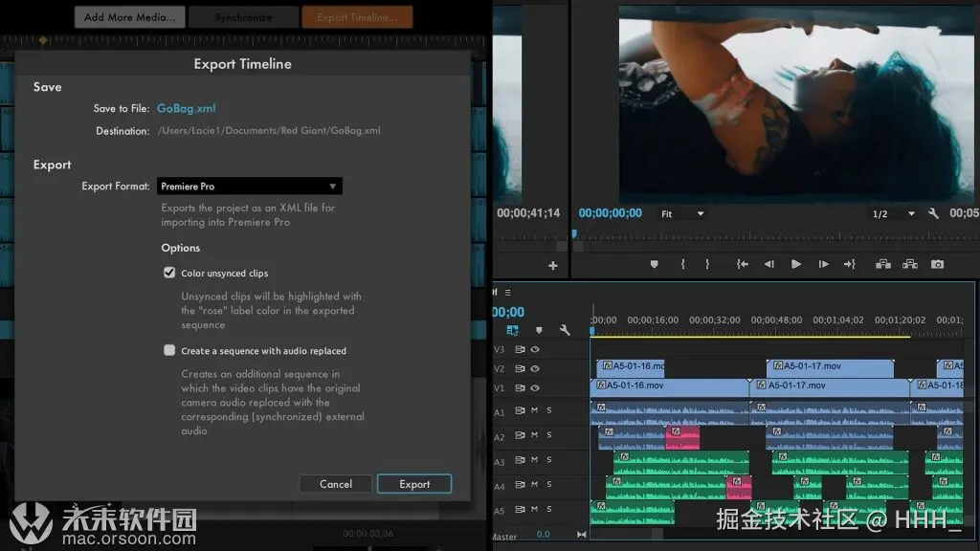The image size is (980, 551).
Task: Click the V2 track target label
Action: [x=499, y=369]
